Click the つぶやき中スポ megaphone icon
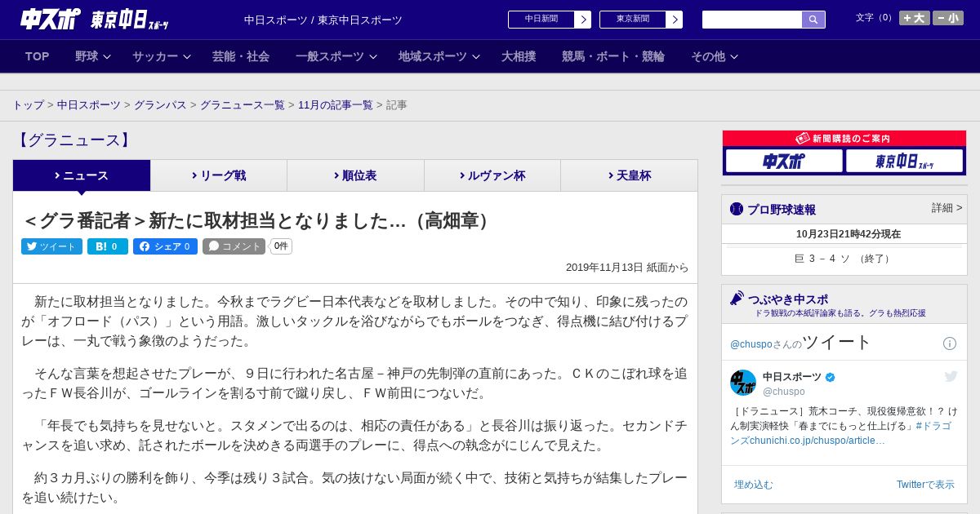Screen dimensions: 980x514 tap(737, 299)
